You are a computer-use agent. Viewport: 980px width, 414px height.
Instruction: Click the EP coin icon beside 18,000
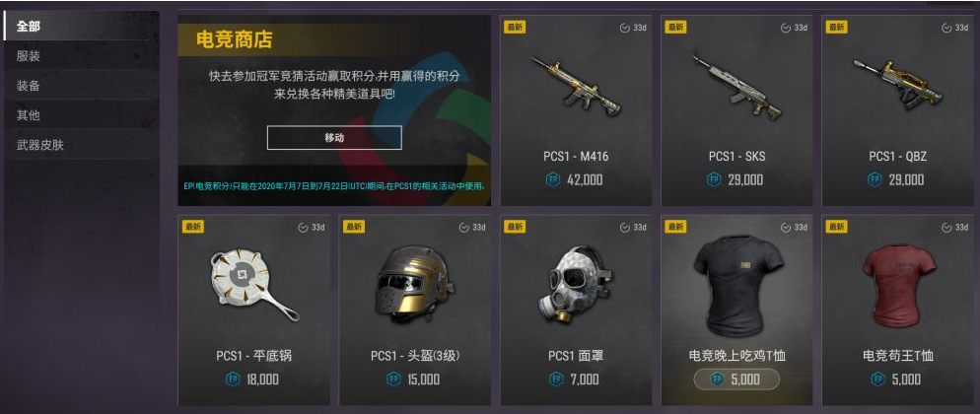[x=233, y=379]
